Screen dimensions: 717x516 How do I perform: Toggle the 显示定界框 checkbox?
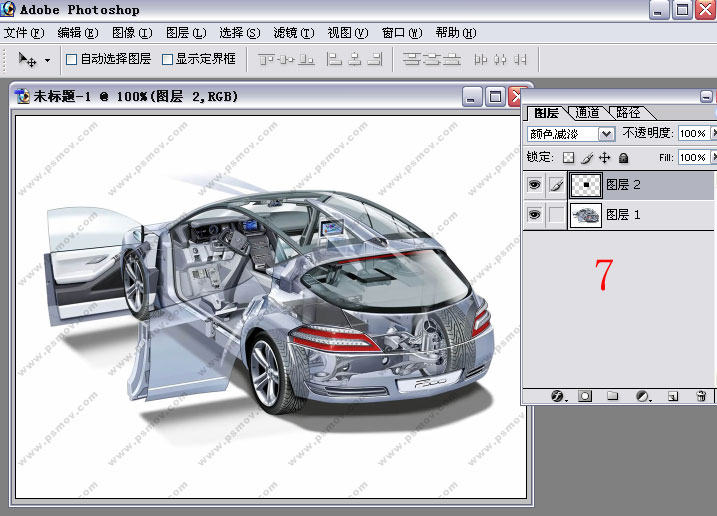click(x=167, y=59)
